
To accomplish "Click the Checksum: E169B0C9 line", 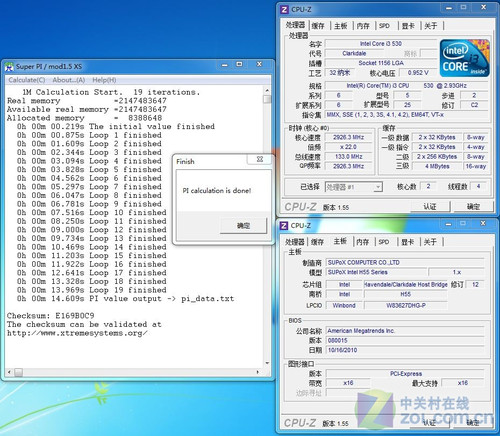I will pos(51,315).
